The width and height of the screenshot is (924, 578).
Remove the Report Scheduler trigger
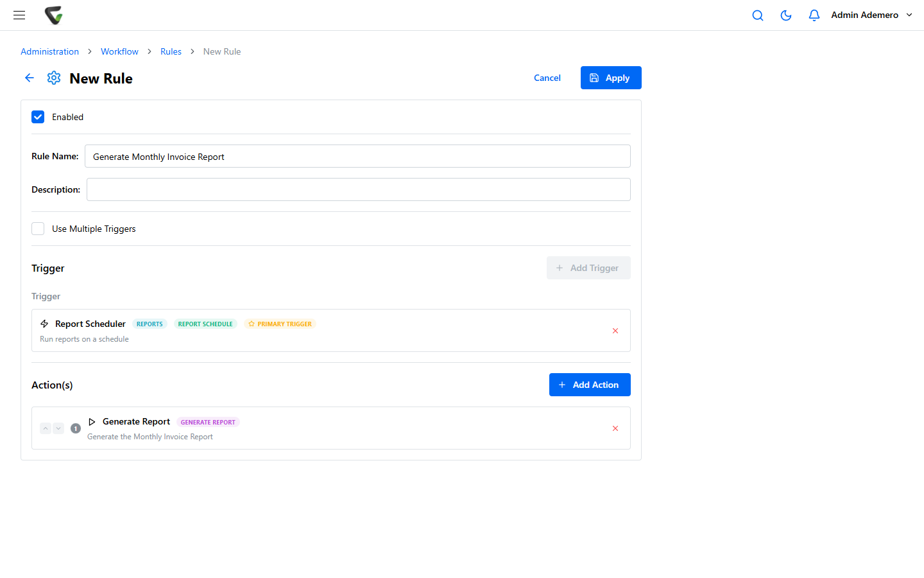(615, 331)
